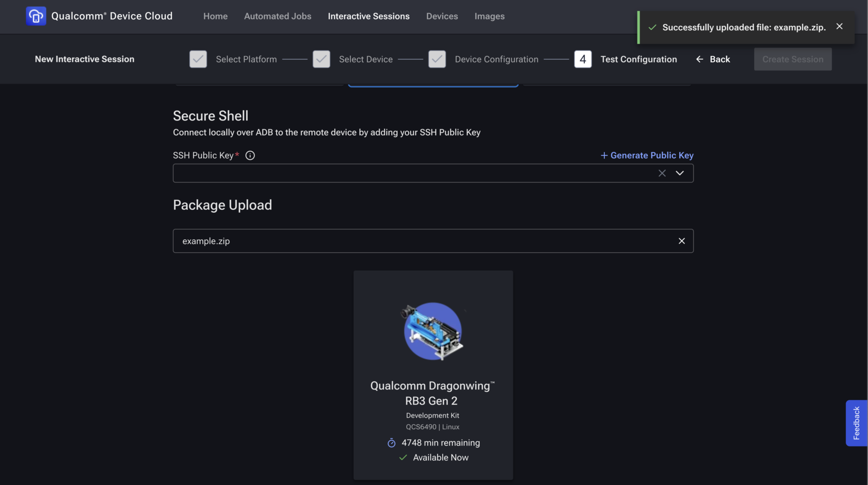Click the Select Device step checkmark
This screenshot has height=485, width=868.
point(321,59)
